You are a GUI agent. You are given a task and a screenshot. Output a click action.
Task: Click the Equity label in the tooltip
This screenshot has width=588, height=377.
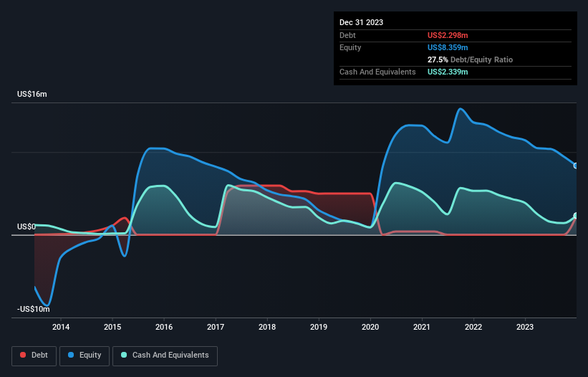350,47
